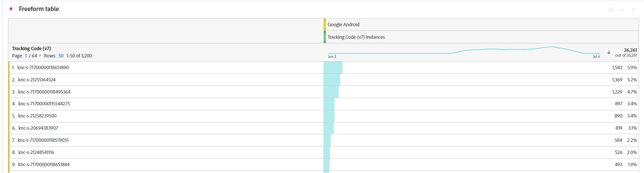Click the Jul 6 end date label
The image size is (644, 173).
[597, 57]
